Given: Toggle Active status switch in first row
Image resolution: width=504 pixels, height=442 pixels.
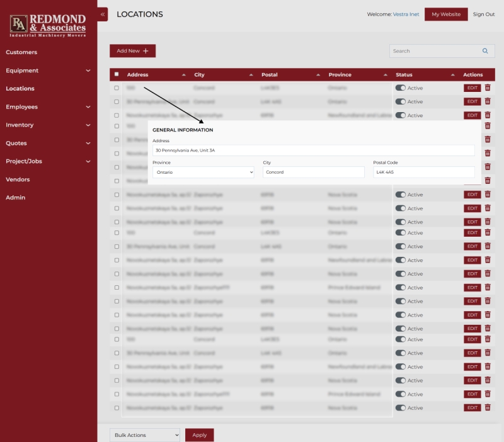Looking at the screenshot, I should [x=401, y=88].
